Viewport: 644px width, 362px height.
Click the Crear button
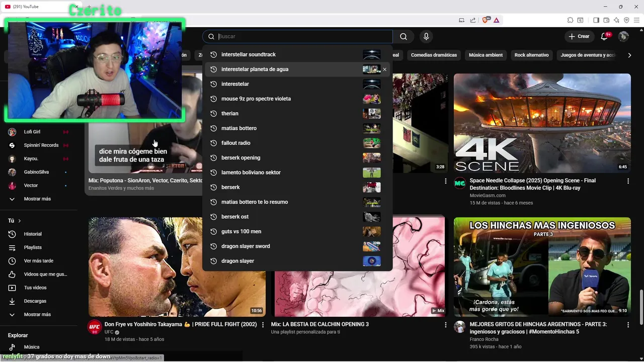[x=579, y=36]
